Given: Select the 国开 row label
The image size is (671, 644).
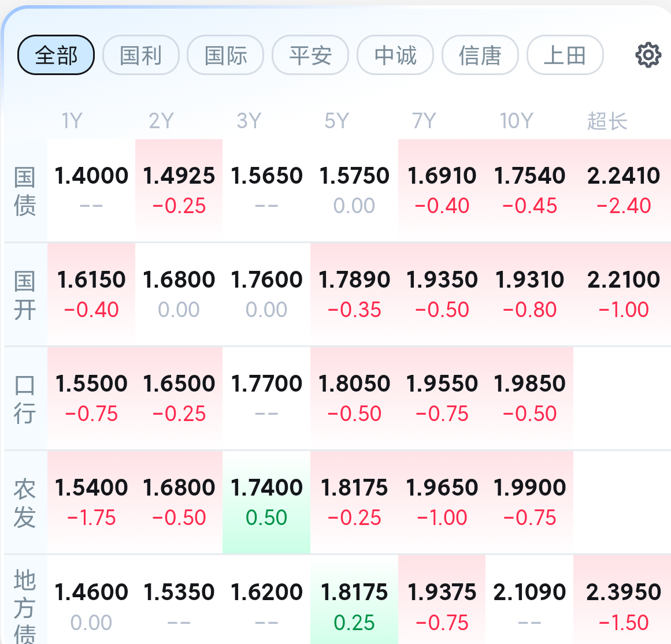Looking at the screenshot, I should (24, 295).
